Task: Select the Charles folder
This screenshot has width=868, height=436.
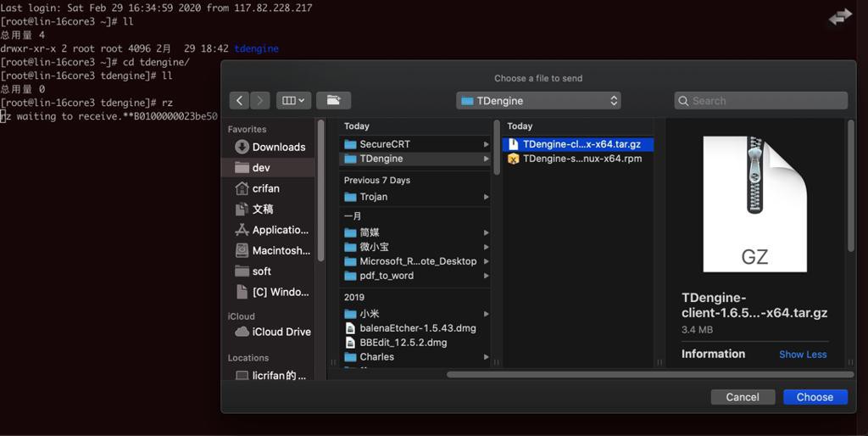Action: 414,357
